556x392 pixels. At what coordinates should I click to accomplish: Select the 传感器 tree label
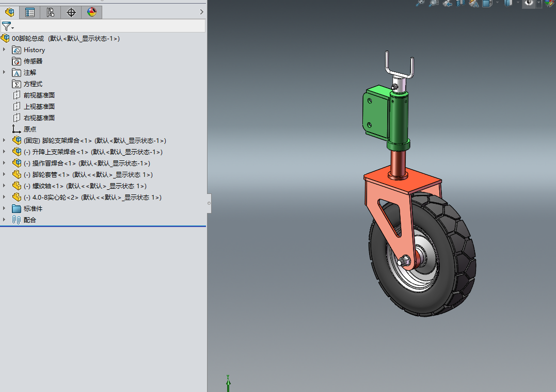[x=33, y=61]
